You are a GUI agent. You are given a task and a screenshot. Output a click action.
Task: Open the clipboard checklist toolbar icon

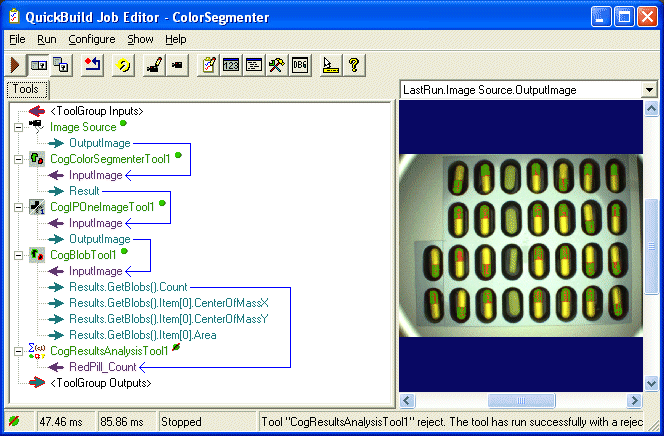(208, 65)
